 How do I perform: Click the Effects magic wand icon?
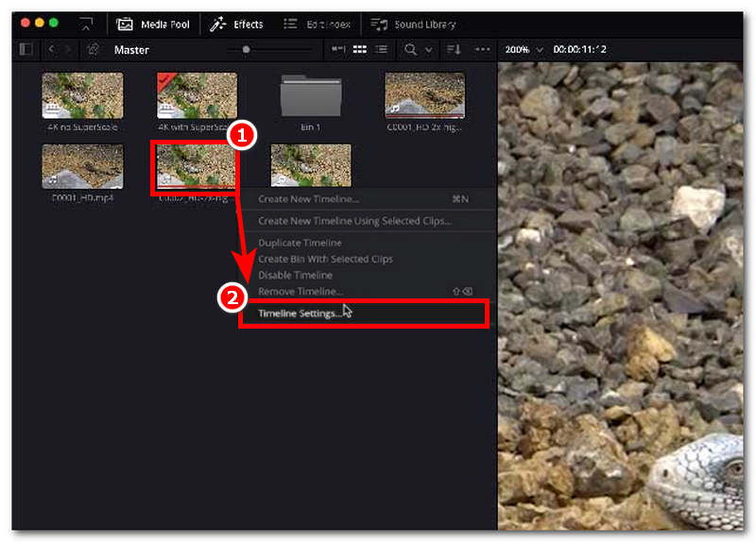[x=217, y=25]
